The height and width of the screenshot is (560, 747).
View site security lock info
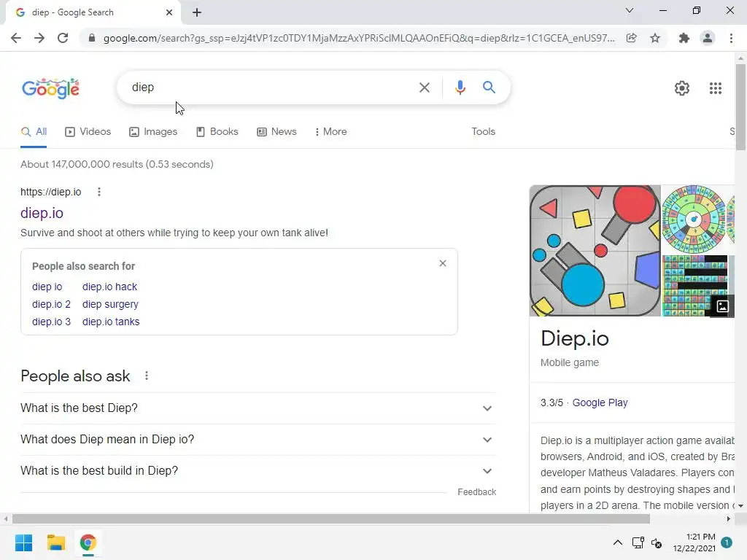point(92,38)
